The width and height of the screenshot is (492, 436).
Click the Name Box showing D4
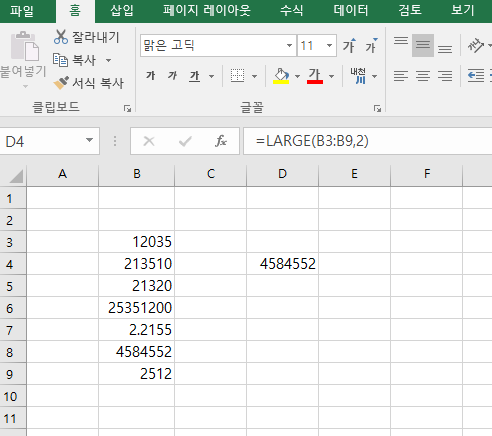(x=49, y=141)
